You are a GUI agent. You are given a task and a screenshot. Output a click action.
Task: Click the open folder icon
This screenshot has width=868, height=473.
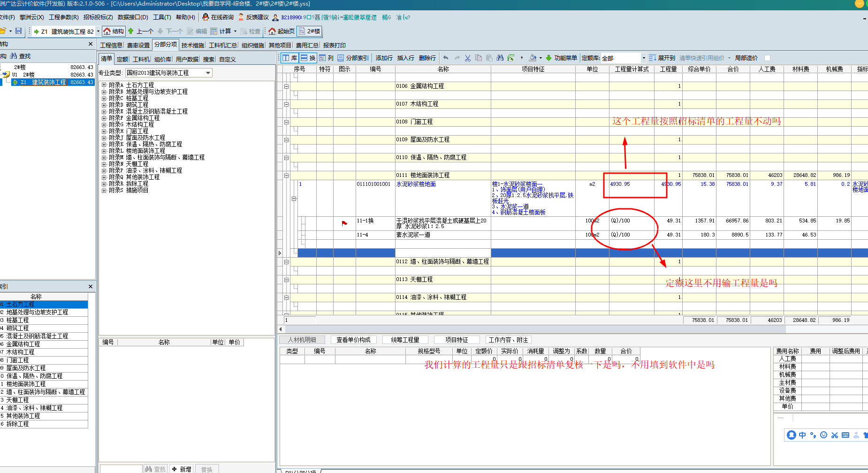click(x=3, y=31)
